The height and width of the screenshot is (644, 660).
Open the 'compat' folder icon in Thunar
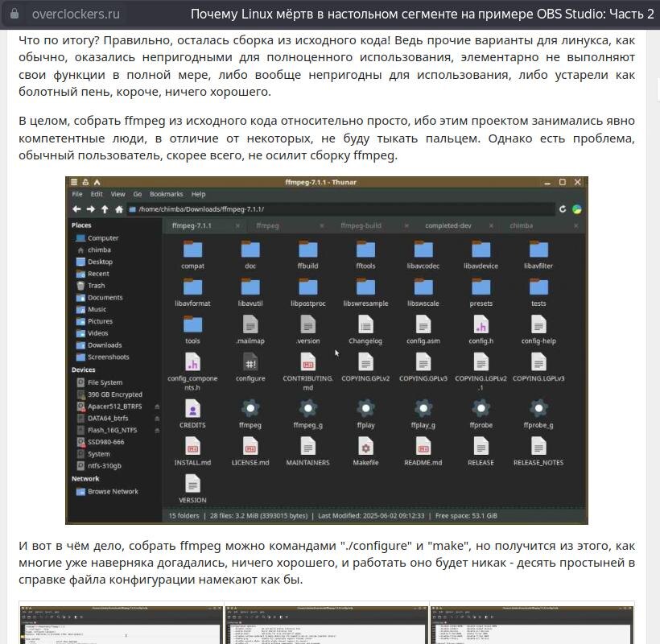click(x=193, y=250)
